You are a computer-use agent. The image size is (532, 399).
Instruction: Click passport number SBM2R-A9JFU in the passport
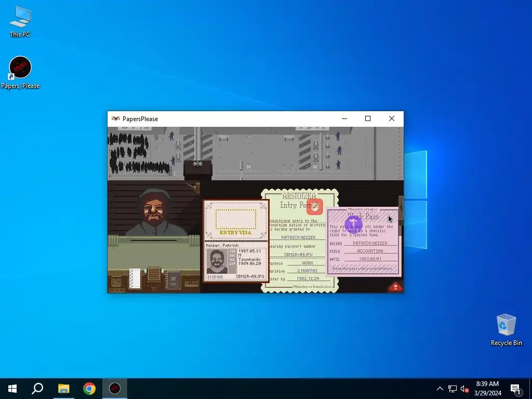[250, 276]
